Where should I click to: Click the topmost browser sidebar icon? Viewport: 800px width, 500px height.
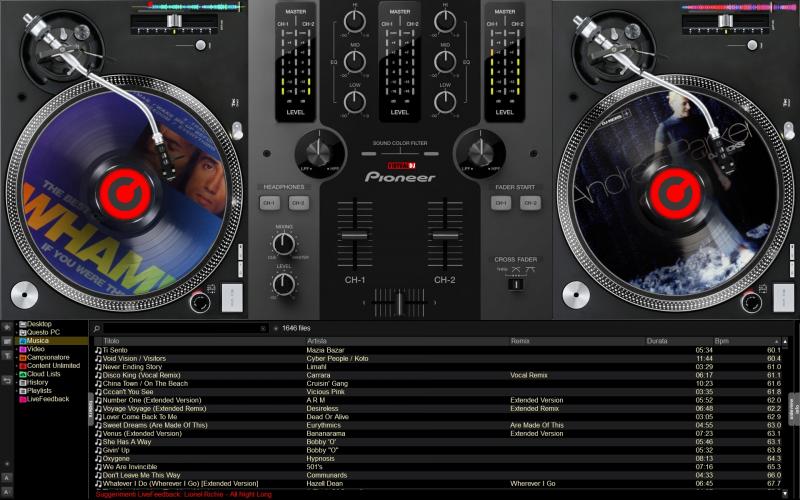(x=7, y=327)
